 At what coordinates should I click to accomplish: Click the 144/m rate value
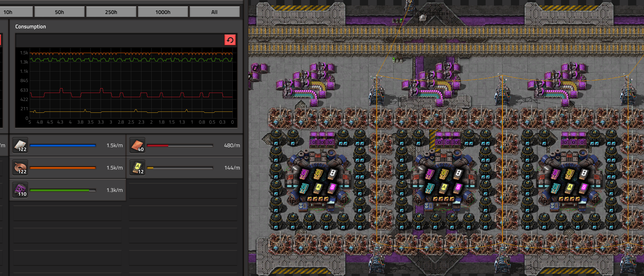click(x=232, y=168)
